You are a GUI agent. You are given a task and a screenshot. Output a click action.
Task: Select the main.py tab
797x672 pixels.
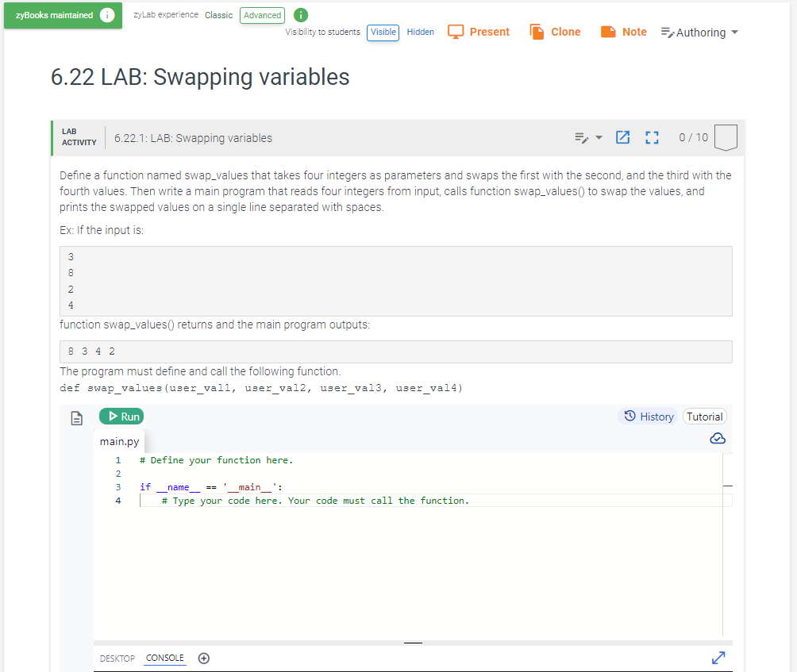(119, 441)
